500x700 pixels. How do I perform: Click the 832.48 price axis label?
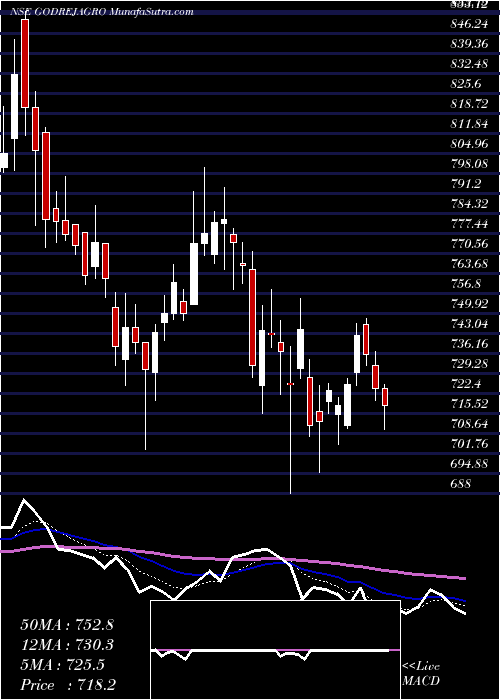tap(469, 64)
